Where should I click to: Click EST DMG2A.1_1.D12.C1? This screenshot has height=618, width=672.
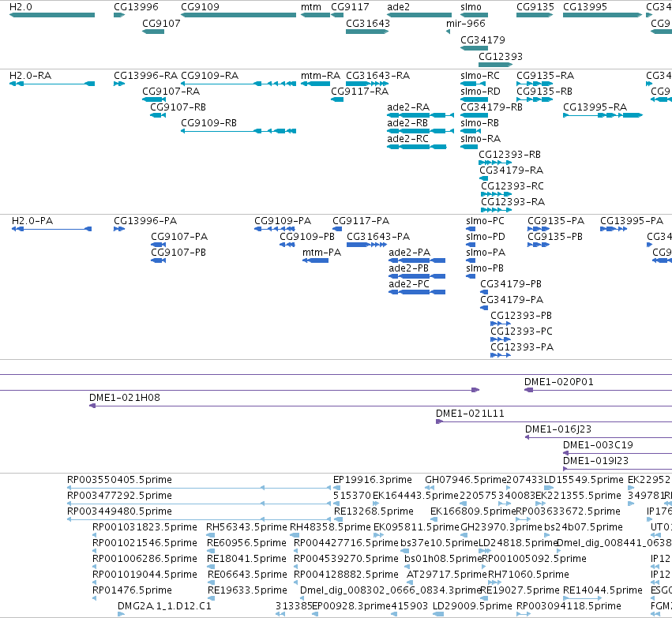[122, 614]
